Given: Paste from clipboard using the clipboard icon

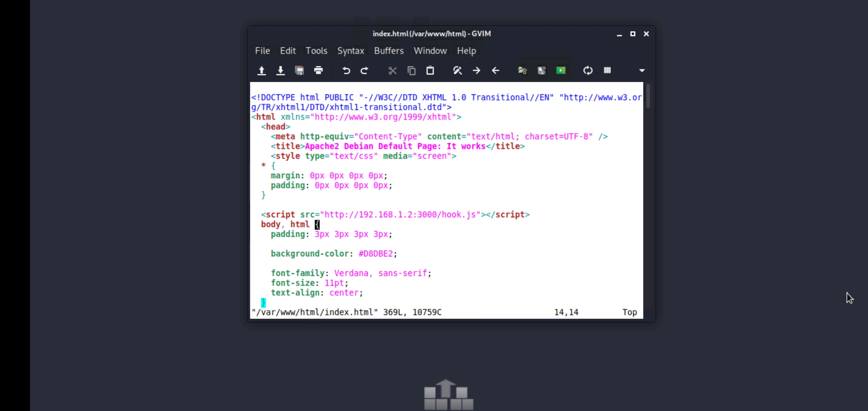Looking at the screenshot, I should click(430, 70).
